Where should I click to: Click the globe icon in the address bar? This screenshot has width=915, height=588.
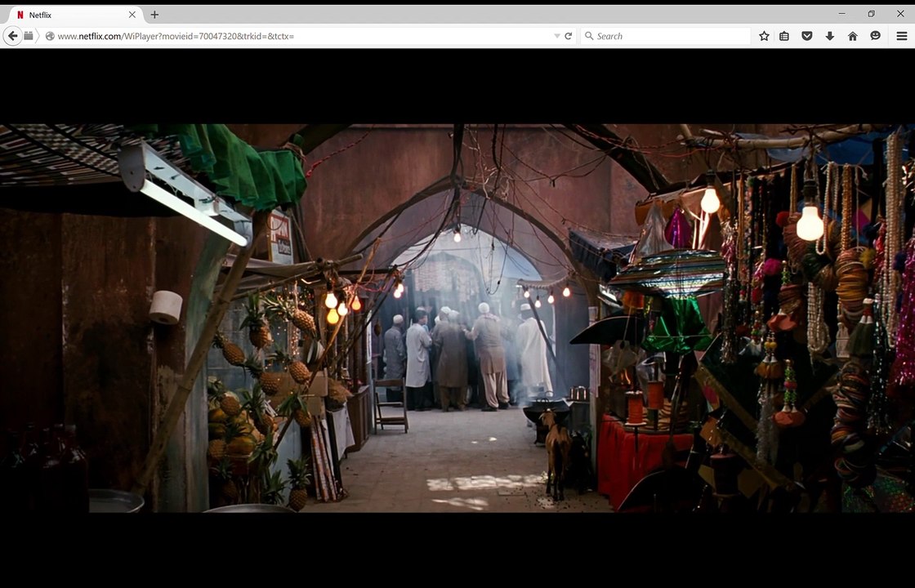[x=50, y=36]
